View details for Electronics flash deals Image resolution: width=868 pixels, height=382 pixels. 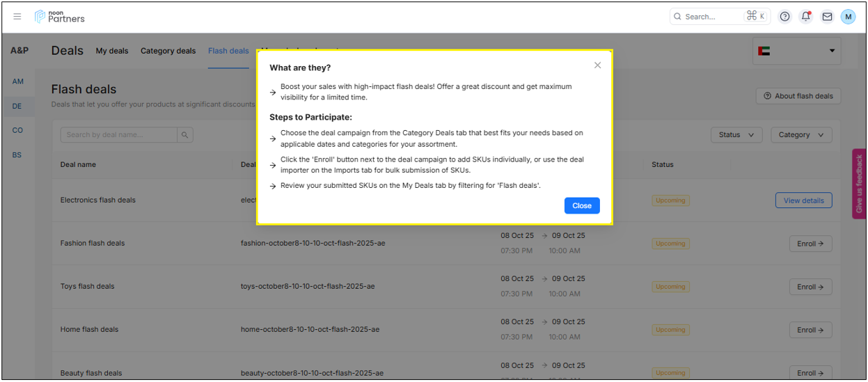[803, 200]
